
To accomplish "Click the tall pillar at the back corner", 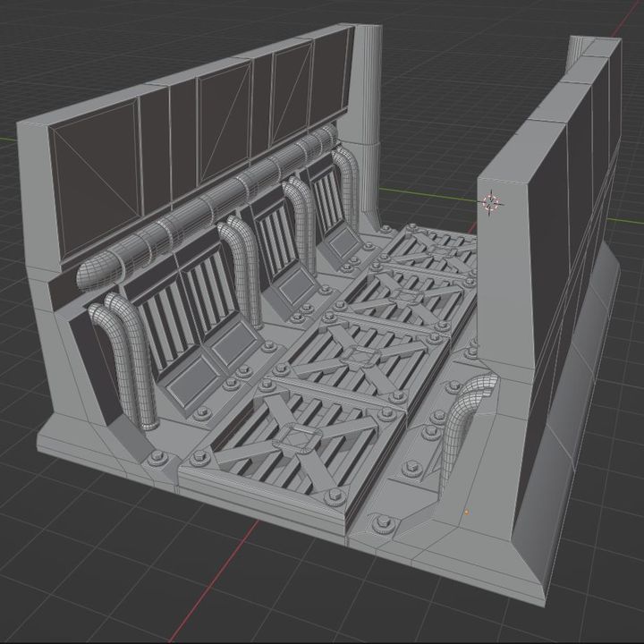I will click(367, 89).
